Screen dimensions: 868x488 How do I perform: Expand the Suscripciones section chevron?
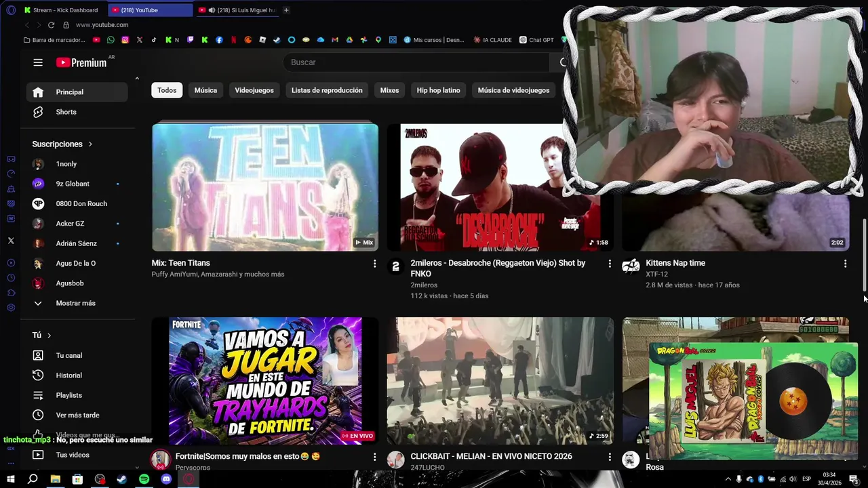click(90, 144)
